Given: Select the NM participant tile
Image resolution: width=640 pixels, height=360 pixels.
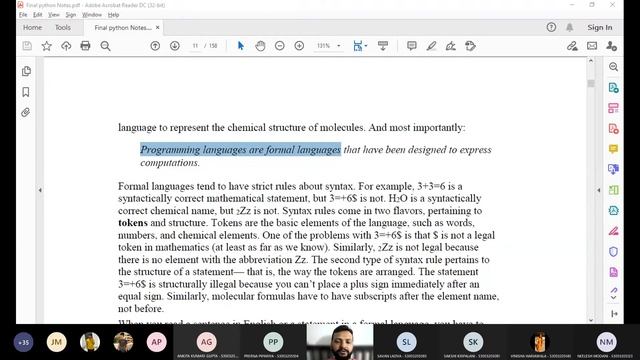Looking at the screenshot, I should tap(606, 342).
